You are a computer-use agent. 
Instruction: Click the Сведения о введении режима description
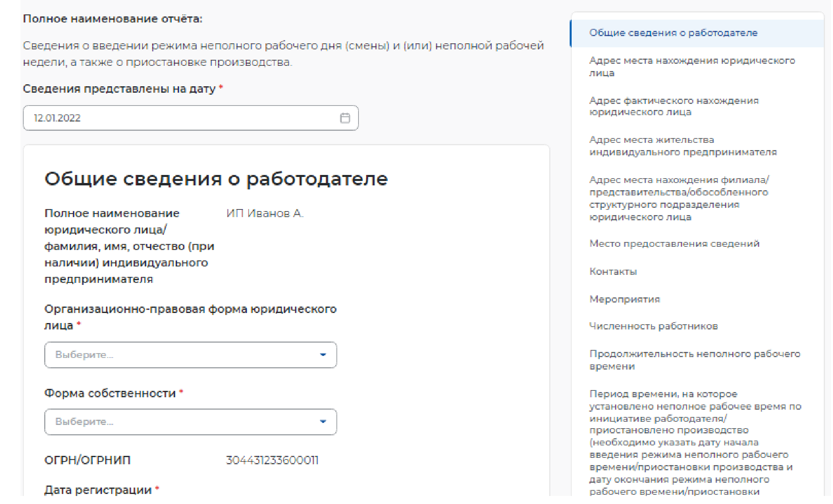(x=283, y=54)
